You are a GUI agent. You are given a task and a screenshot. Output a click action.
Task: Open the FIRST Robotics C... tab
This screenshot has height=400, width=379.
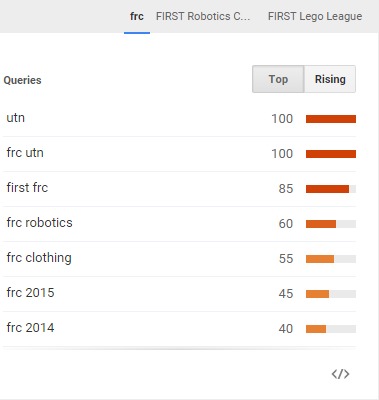coord(203,16)
